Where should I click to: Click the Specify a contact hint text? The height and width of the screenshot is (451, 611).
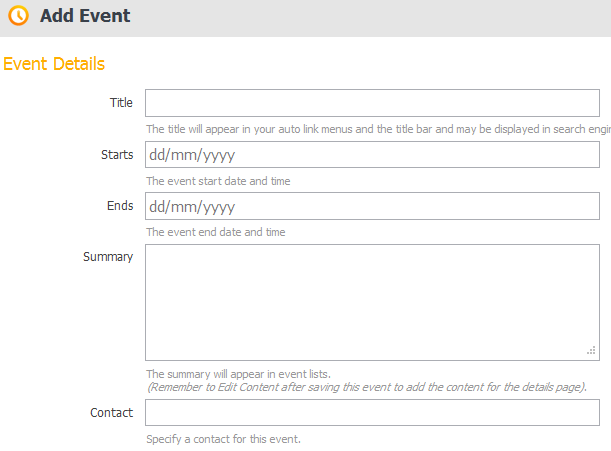point(223,439)
